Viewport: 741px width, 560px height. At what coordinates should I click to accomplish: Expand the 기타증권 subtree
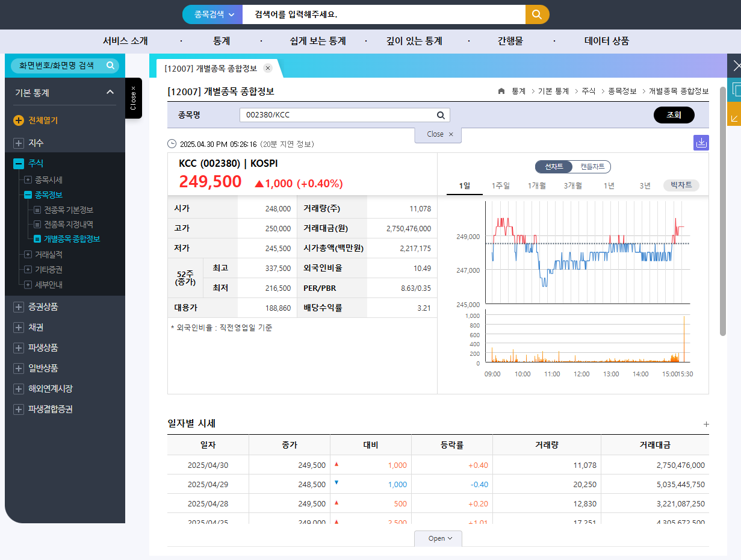(x=28, y=270)
